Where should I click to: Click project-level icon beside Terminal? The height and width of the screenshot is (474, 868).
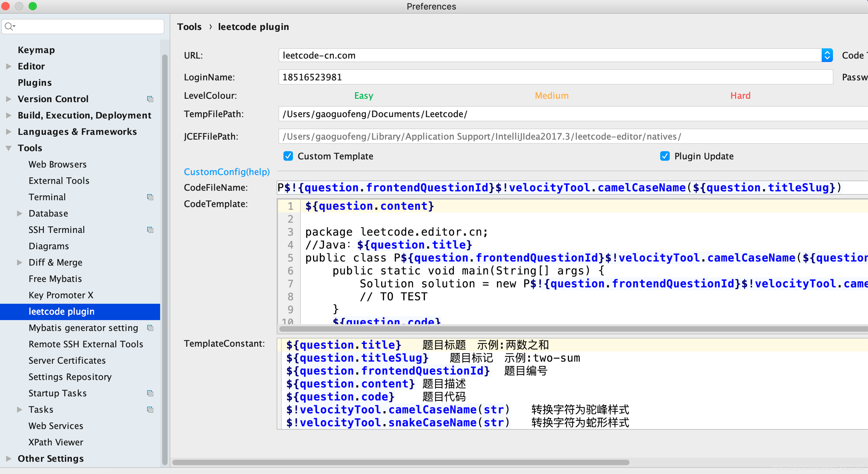click(x=150, y=197)
